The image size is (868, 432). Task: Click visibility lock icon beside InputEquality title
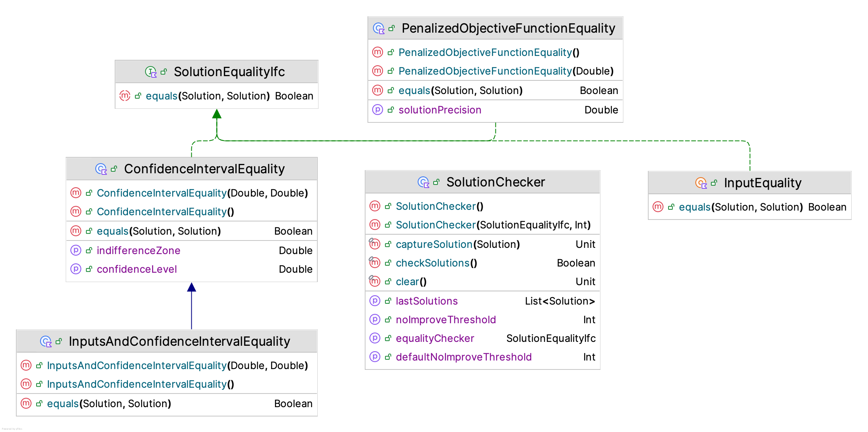pyautogui.click(x=714, y=183)
